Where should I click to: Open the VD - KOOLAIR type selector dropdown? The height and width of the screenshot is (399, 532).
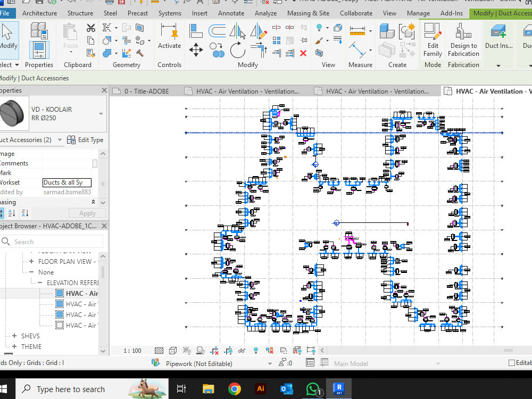tap(101, 114)
